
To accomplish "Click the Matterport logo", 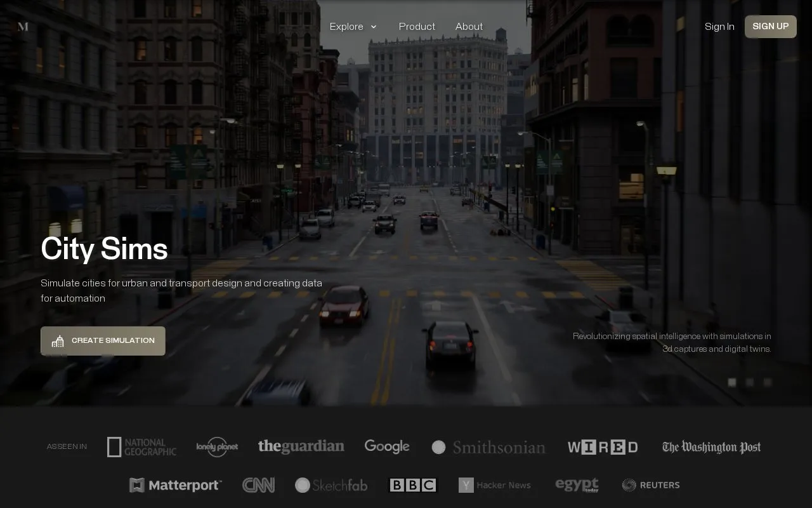I will 176,485.
